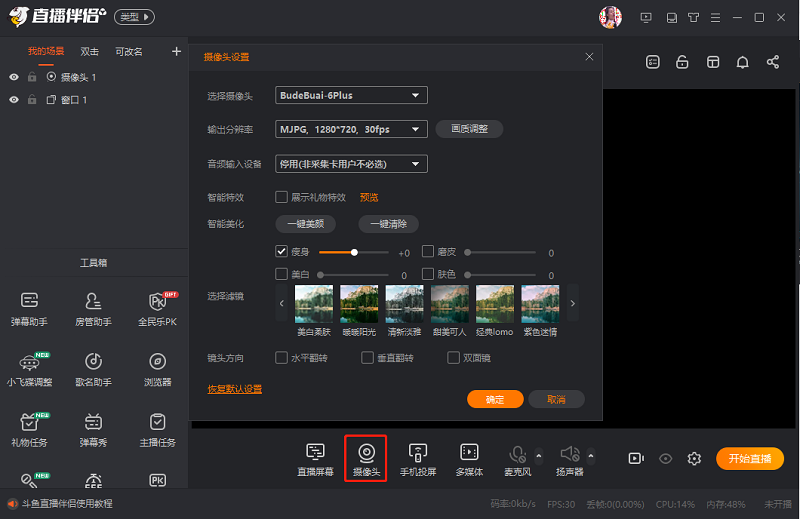Uncheck the 瘦身 checkbox
This screenshot has width=800, height=519.
281,252
